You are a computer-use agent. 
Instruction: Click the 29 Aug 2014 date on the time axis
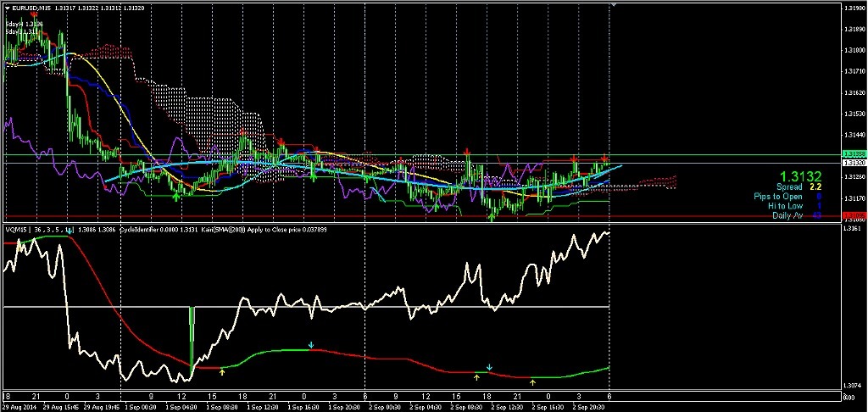pos(20,406)
